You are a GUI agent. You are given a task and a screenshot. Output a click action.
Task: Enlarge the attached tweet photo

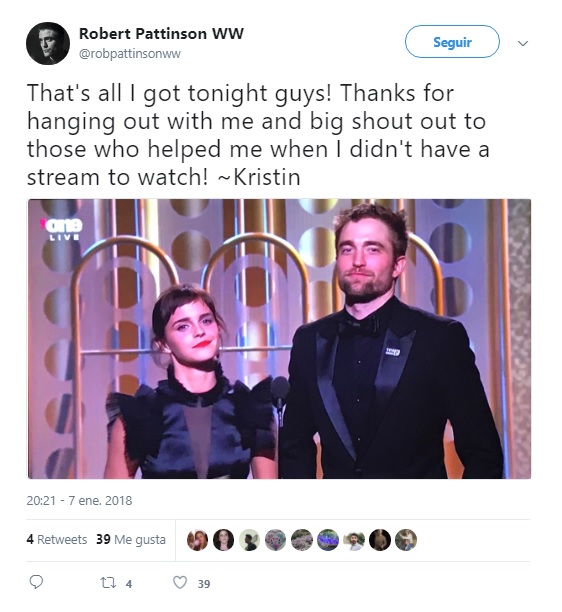coord(279,339)
